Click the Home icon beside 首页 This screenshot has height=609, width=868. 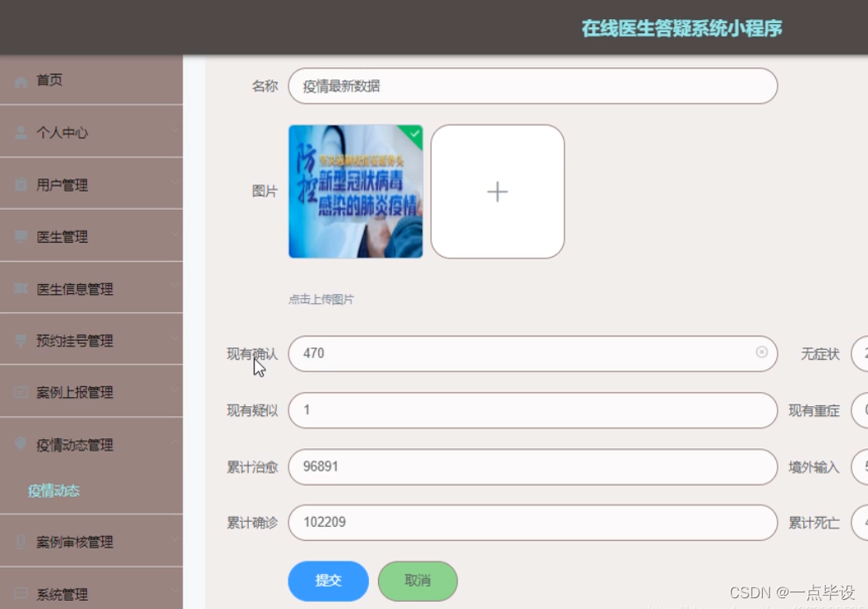[22, 80]
